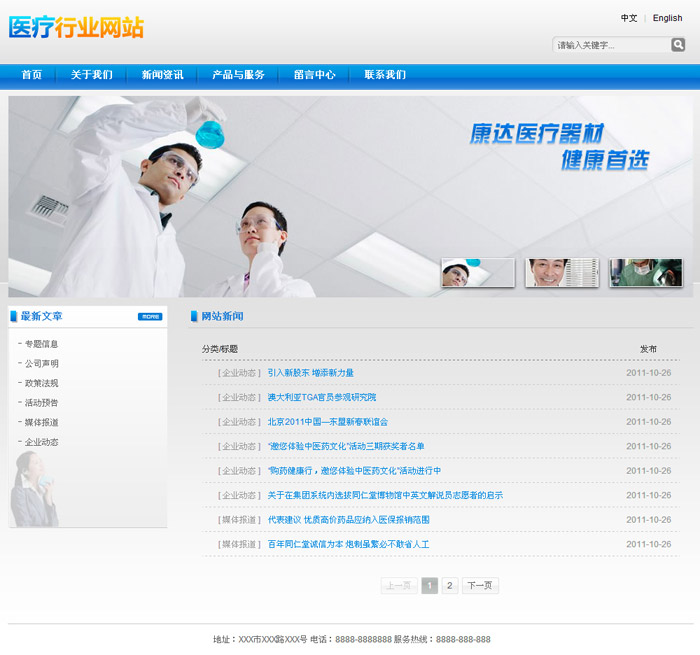The image size is (700, 655).
Task: Click the 医疗行业网站 logo
Action: click(x=76, y=28)
